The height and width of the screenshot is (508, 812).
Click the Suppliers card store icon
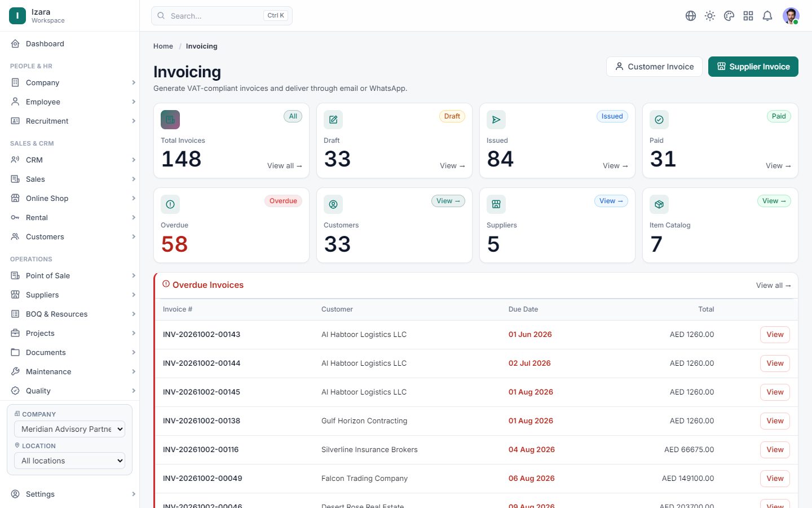496,204
